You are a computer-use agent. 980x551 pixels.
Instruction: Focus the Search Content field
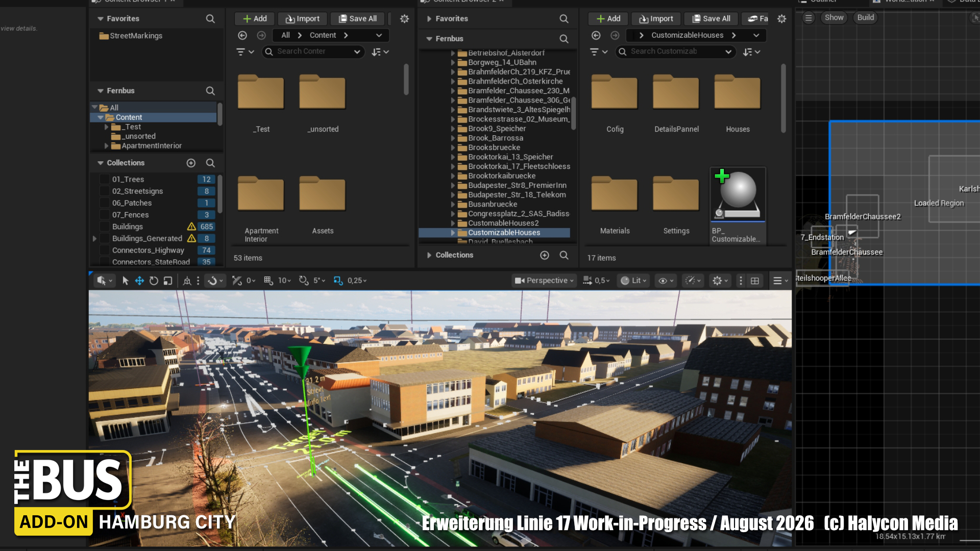tap(313, 52)
